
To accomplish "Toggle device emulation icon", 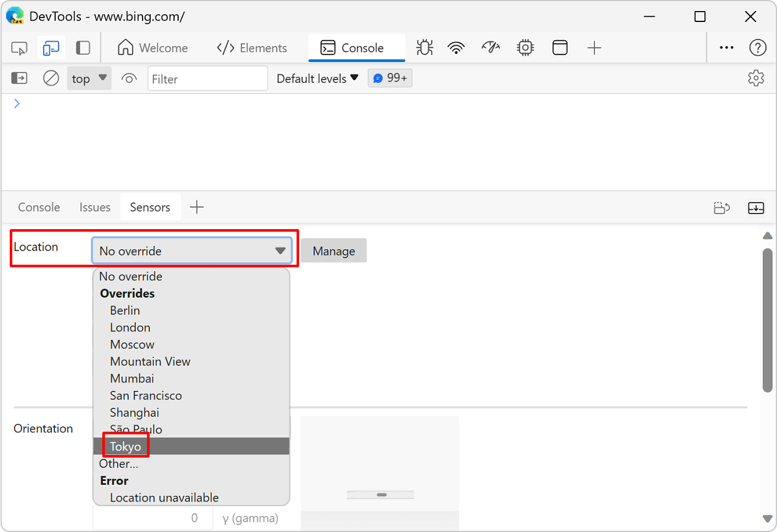I will click(x=51, y=48).
